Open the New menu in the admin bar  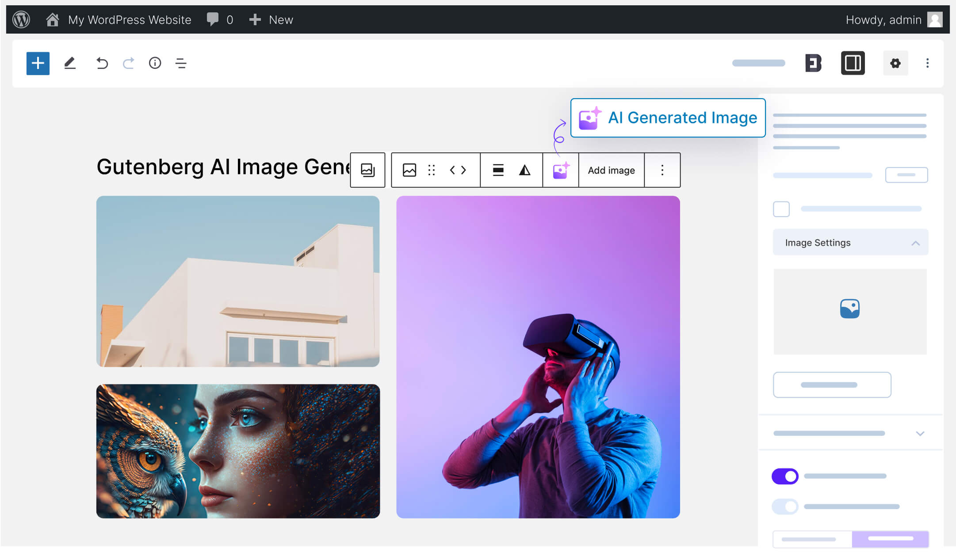pos(271,19)
